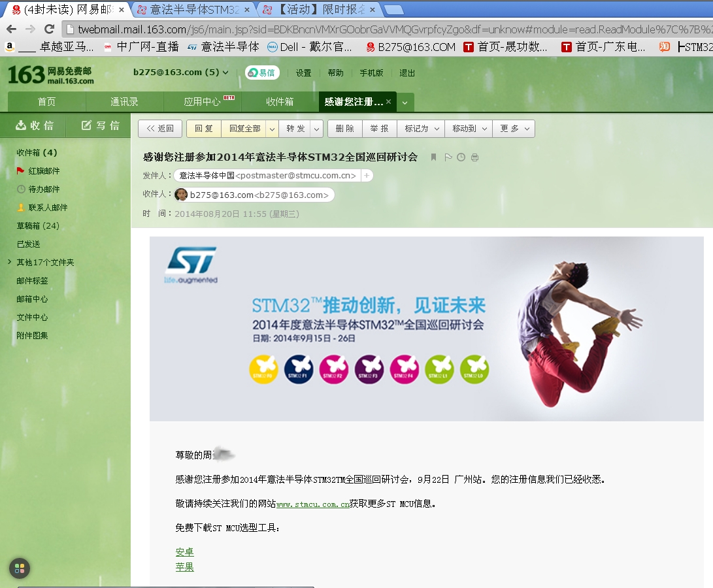Click the 163 mail logo

(50, 74)
